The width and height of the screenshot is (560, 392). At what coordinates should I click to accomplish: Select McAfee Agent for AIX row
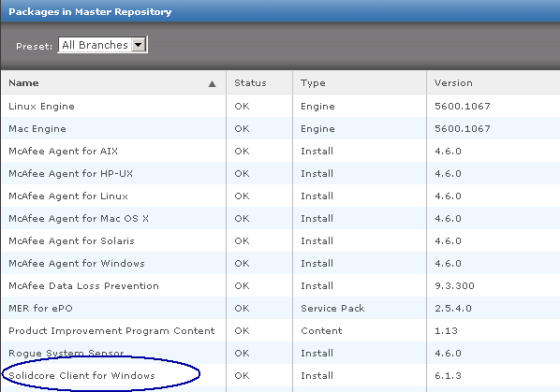[280, 151]
